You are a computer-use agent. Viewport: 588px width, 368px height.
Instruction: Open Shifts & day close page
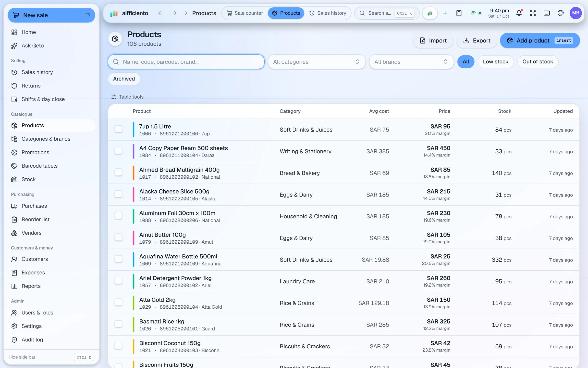tap(51, 99)
